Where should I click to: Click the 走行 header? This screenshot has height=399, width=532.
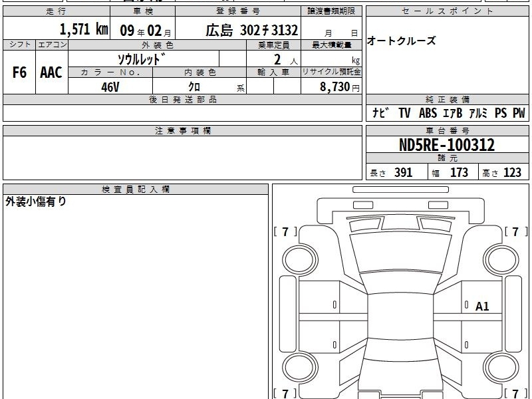pos(57,11)
